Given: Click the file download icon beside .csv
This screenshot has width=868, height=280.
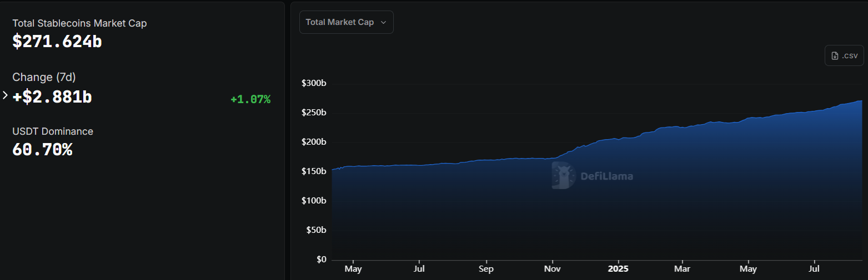Looking at the screenshot, I should click(835, 55).
